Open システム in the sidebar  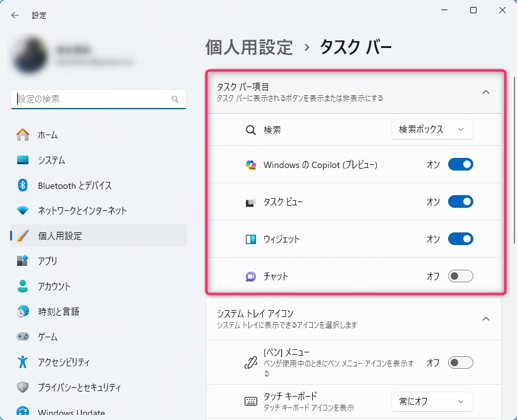[51, 160]
